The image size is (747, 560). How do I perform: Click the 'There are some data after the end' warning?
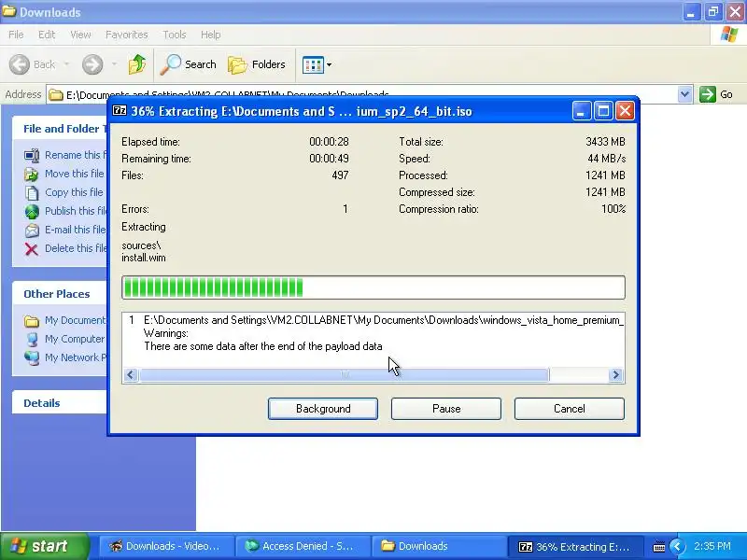click(x=263, y=346)
